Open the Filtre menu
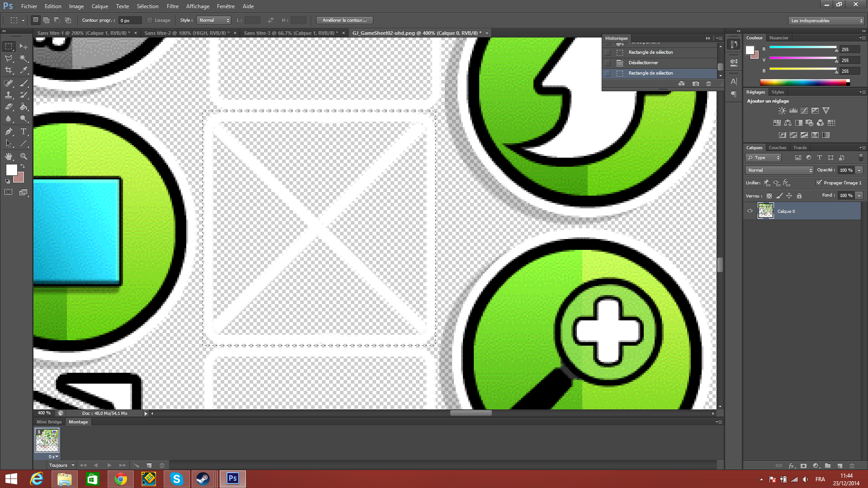 (x=172, y=6)
